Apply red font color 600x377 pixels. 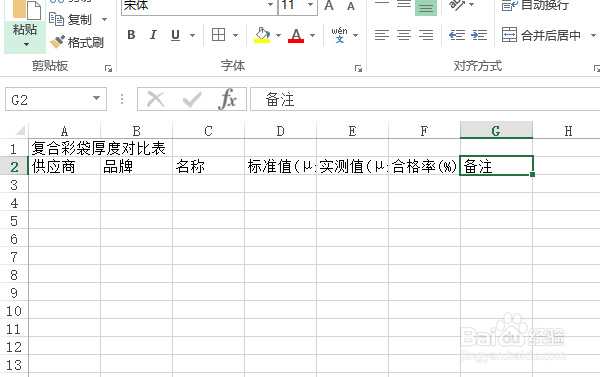[296, 35]
